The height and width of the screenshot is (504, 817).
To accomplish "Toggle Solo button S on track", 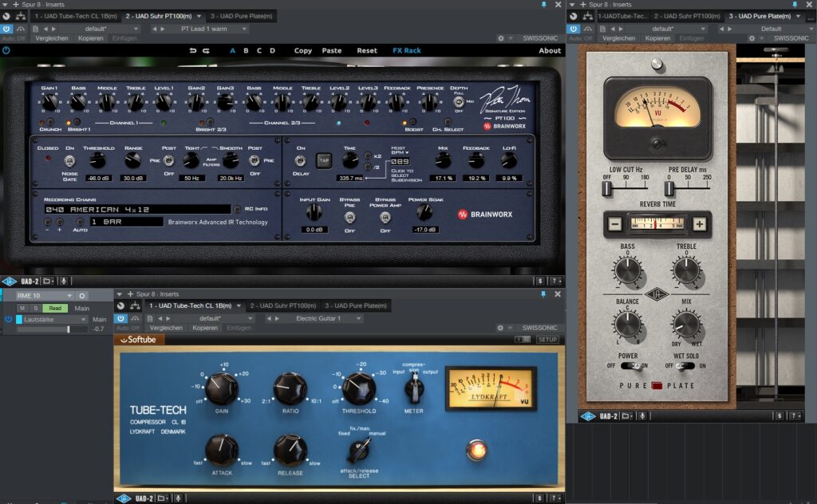I will (x=35, y=309).
